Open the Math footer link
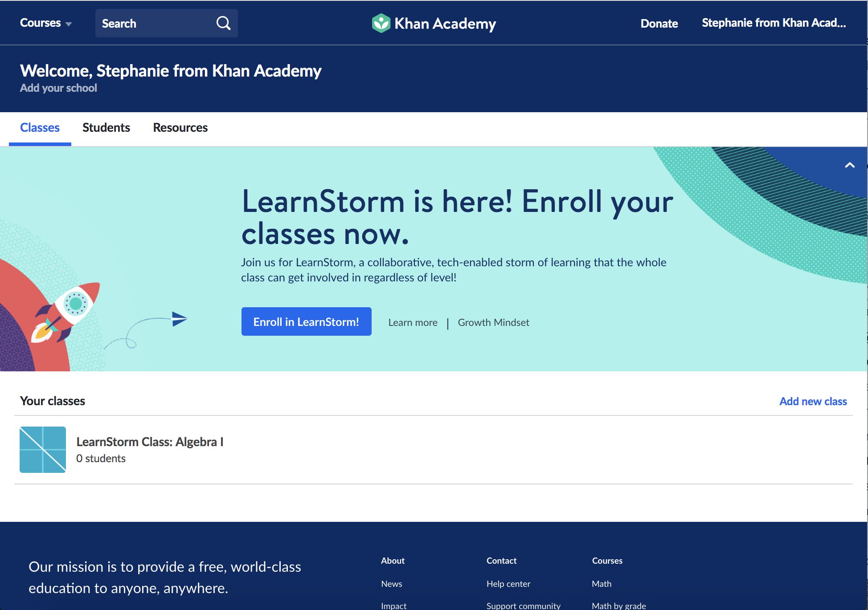 (x=601, y=584)
